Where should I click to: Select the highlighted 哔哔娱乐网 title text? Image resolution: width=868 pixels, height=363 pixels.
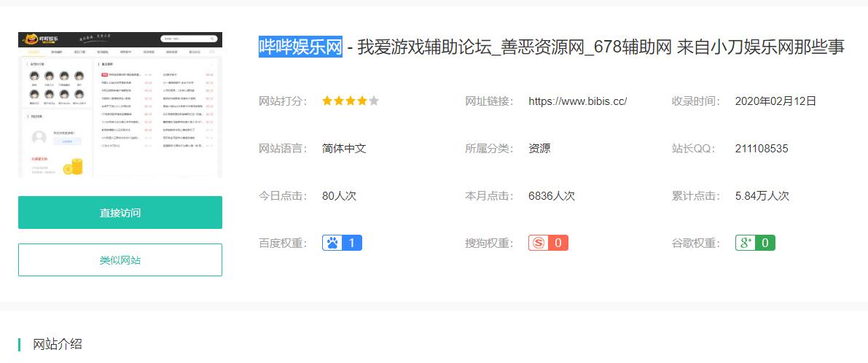[x=300, y=47]
